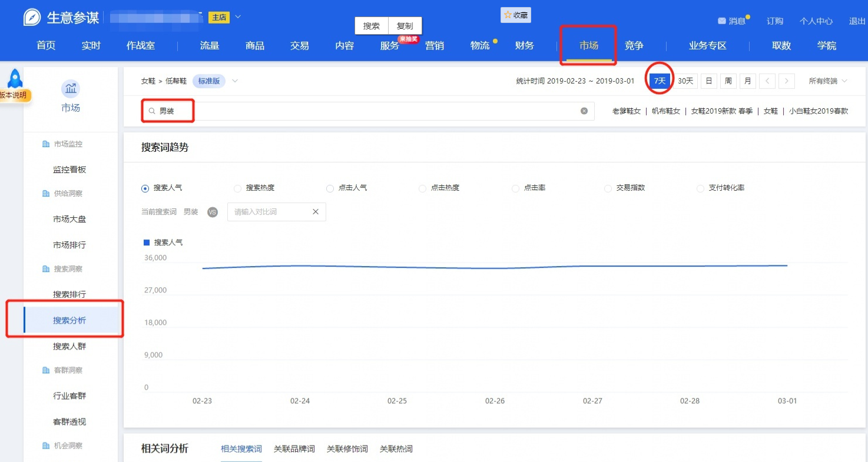Click the 版本说明 rocket icon
868x462 pixels.
[15, 79]
